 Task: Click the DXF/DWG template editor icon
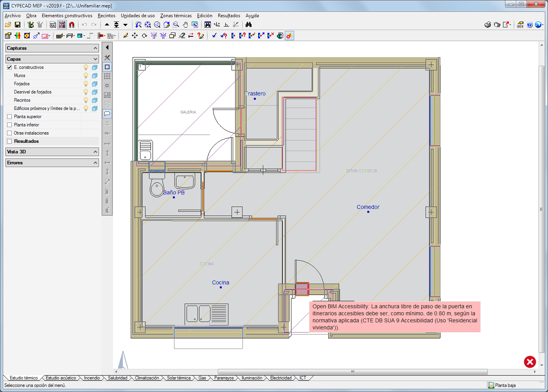click(53, 25)
